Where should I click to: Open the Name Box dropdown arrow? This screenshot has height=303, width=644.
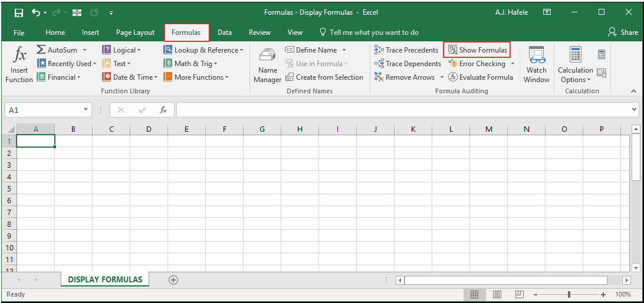(86, 110)
